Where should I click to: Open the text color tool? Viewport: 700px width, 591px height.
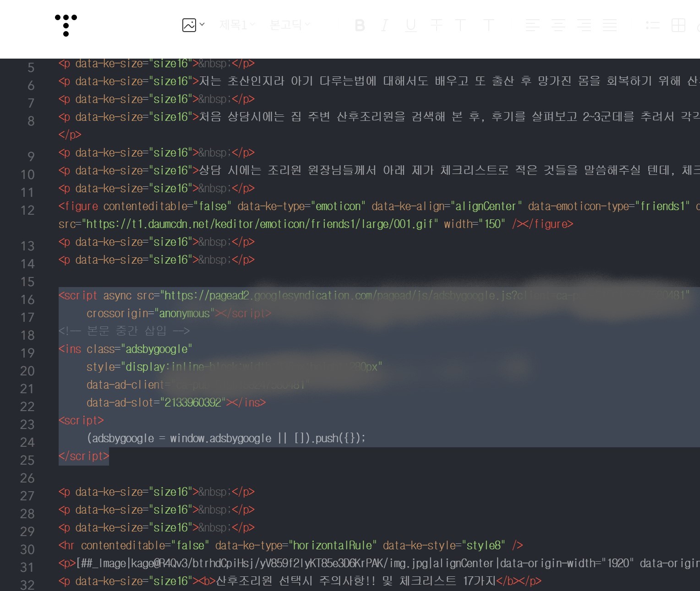click(x=460, y=25)
